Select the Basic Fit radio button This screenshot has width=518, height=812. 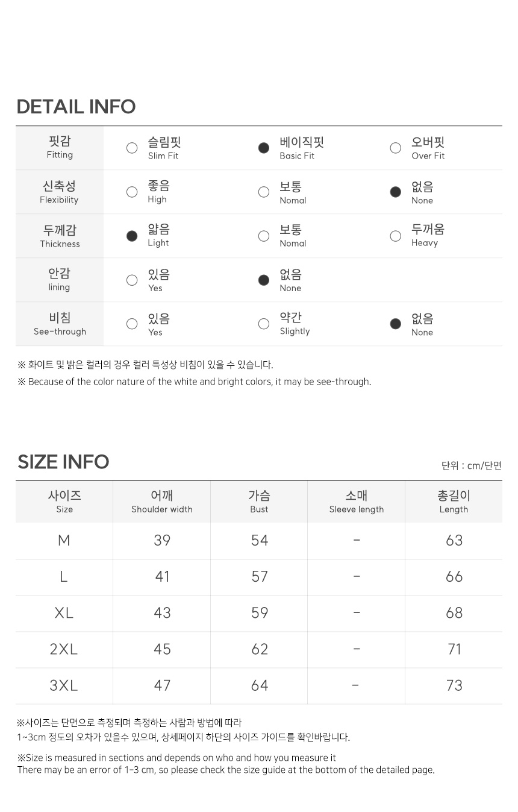pyautogui.click(x=264, y=148)
